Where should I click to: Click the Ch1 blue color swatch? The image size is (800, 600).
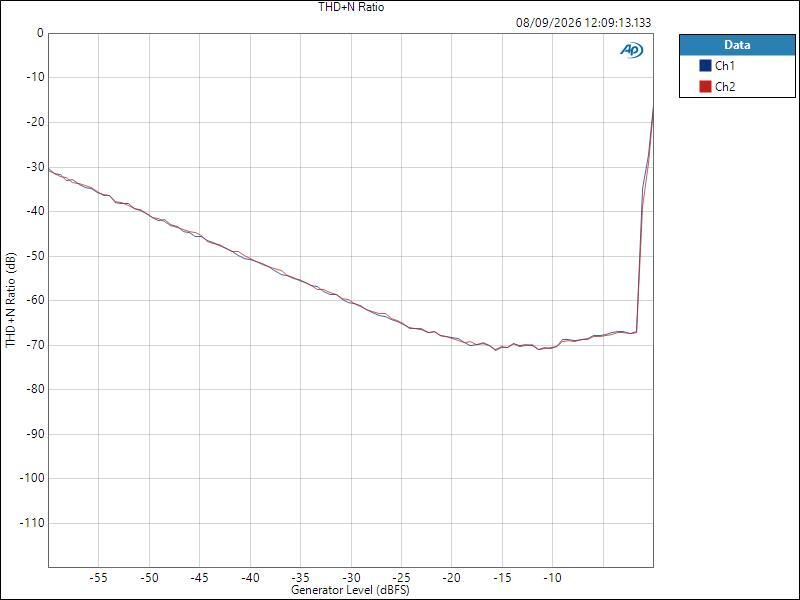click(705, 66)
